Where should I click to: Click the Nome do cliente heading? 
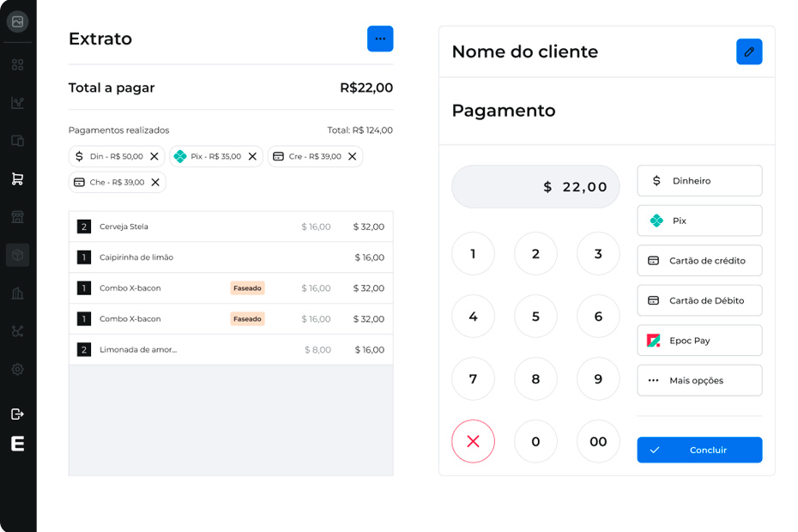click(x=524, y=51)
